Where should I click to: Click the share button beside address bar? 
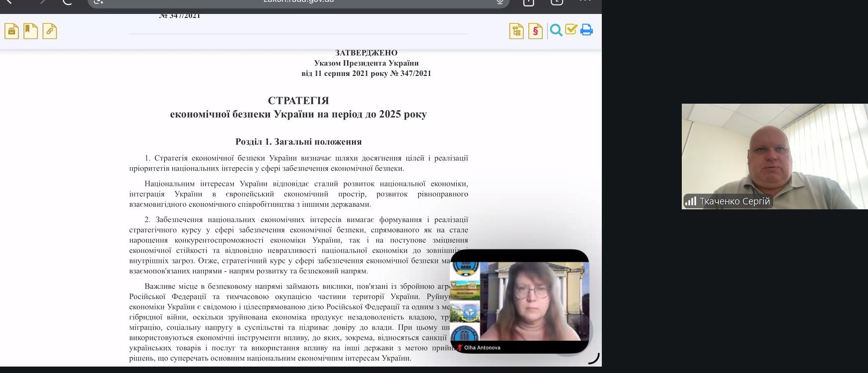tap(528, 1)
